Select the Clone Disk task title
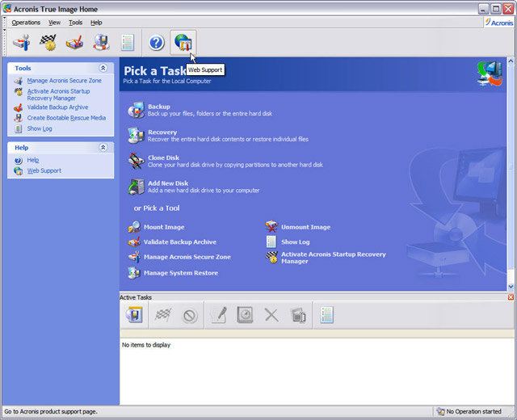Screen dimensions: 517x420 (x=163, y=157)
